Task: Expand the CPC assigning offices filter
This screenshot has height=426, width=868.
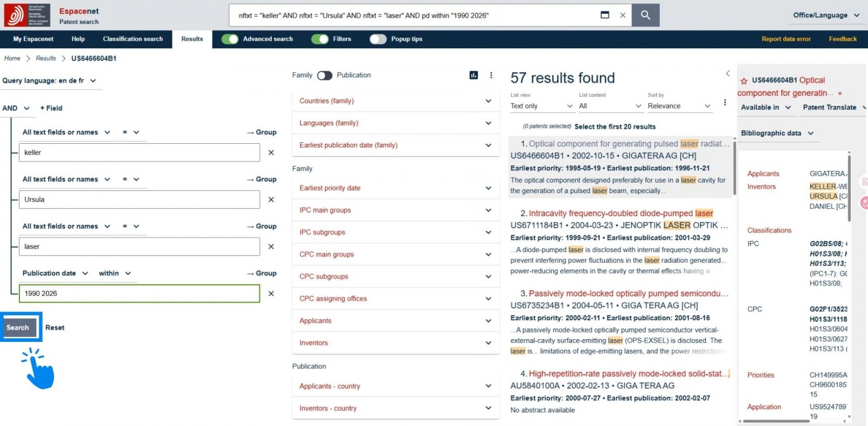Action: pos(395,299)
